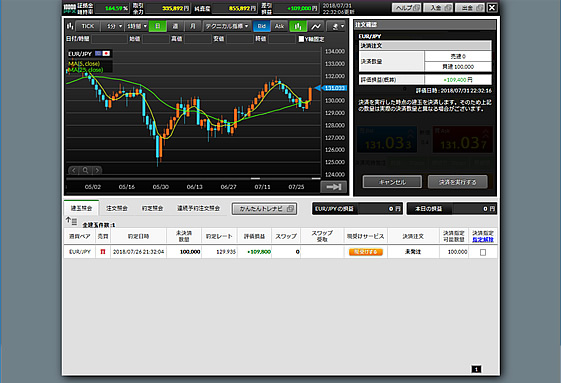Screen dimensions: 561x383
Task: Click the chart icon left of TICK
Action: pyautogui.click(x=70, y=26)
